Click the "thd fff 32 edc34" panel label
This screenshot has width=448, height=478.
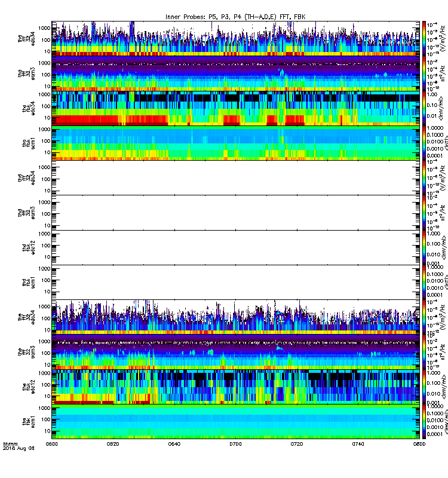[26, 178]
